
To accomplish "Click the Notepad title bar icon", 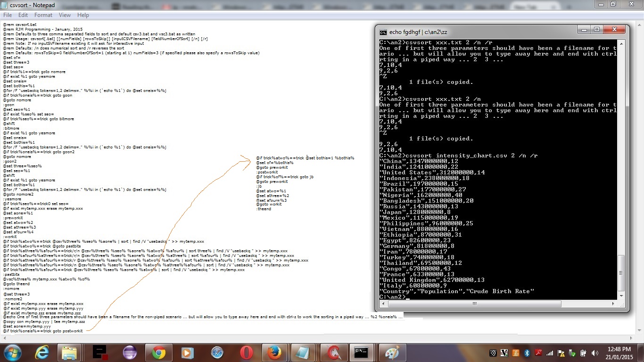I will (6, 5).
